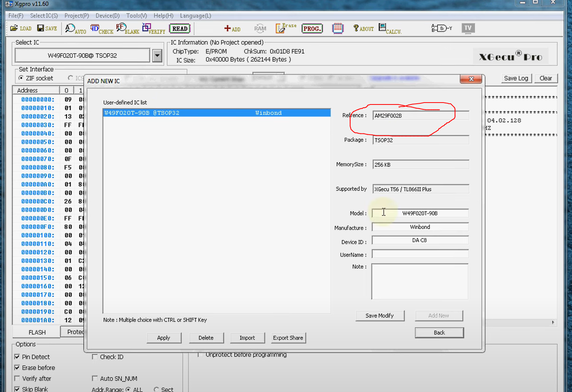
Task: Toggle the Skip Blank checkbox
Action: coord(17,389)
